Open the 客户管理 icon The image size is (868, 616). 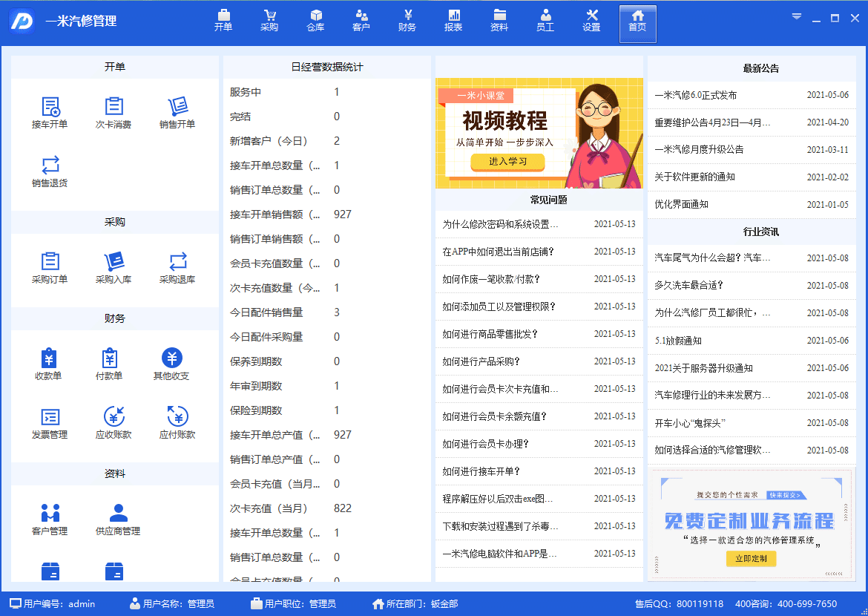(x=50, y=520)
